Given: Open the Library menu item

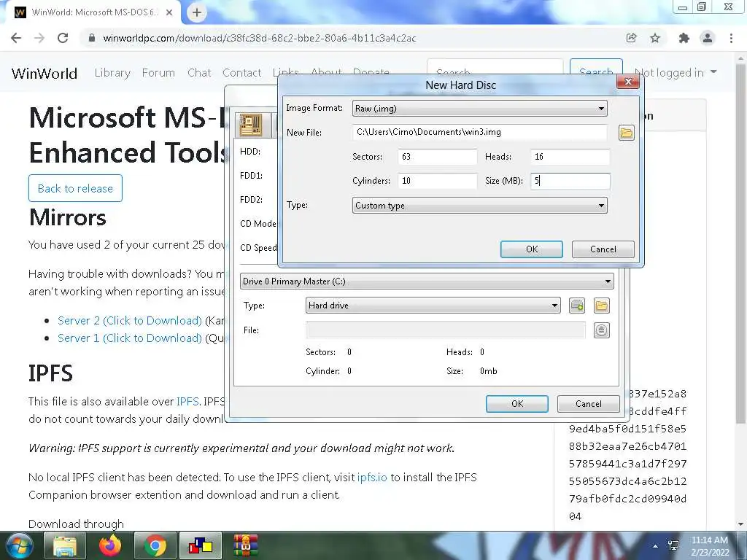Looking at the screenshot, I should pos(112,73).
